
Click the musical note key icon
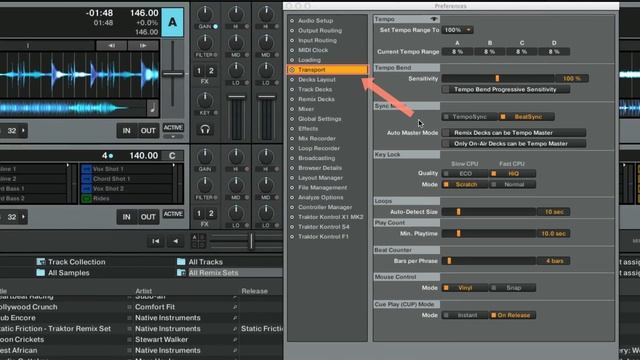pyautogui.click(x=152, y=108)
